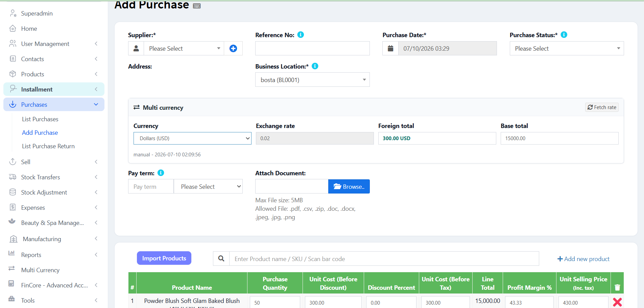
Task: Click the Stock Adjustment database icon
Action: pos(13,192)
